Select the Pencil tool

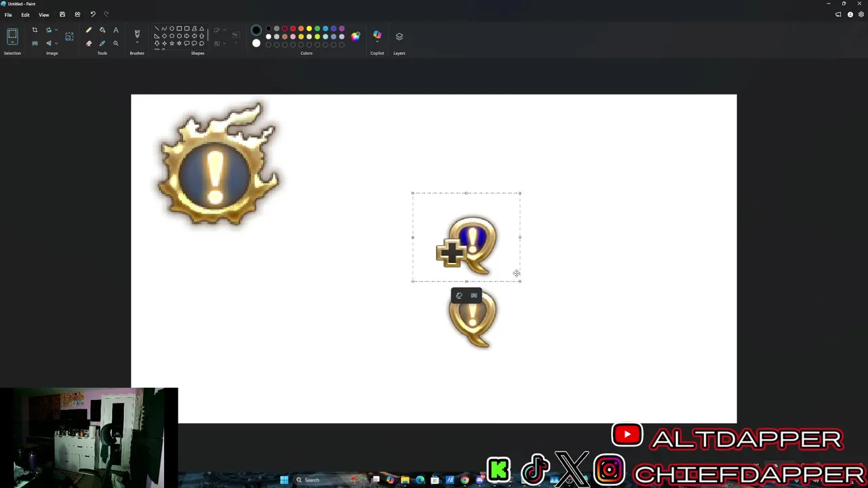coord(89,30)
